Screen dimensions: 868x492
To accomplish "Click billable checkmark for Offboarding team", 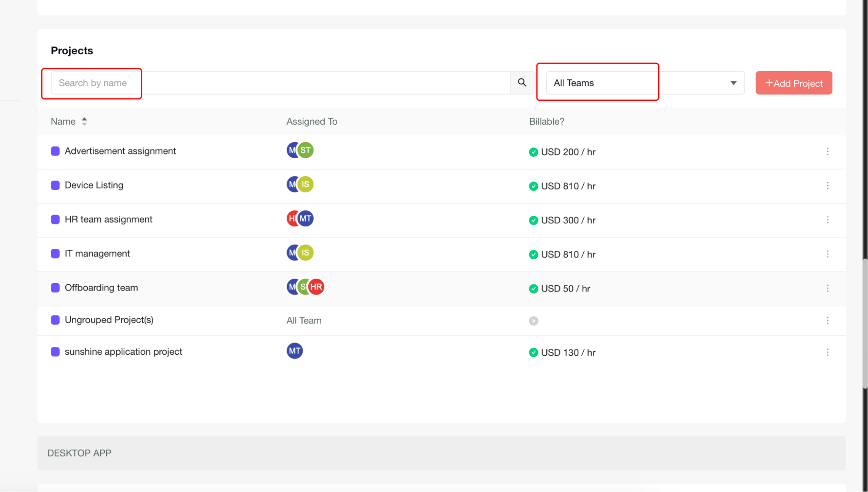I will click(533, 289).
